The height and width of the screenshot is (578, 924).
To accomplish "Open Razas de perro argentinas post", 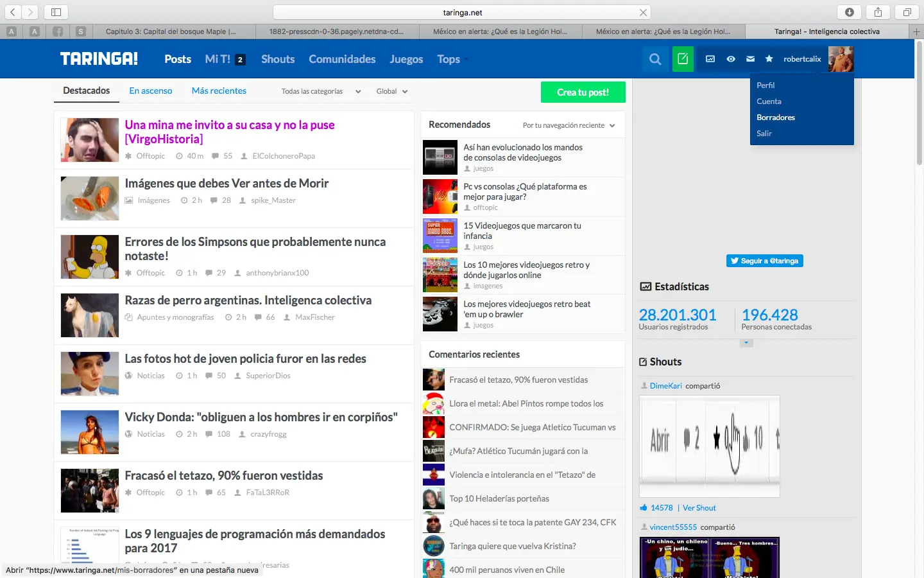I will pos(248,300).
